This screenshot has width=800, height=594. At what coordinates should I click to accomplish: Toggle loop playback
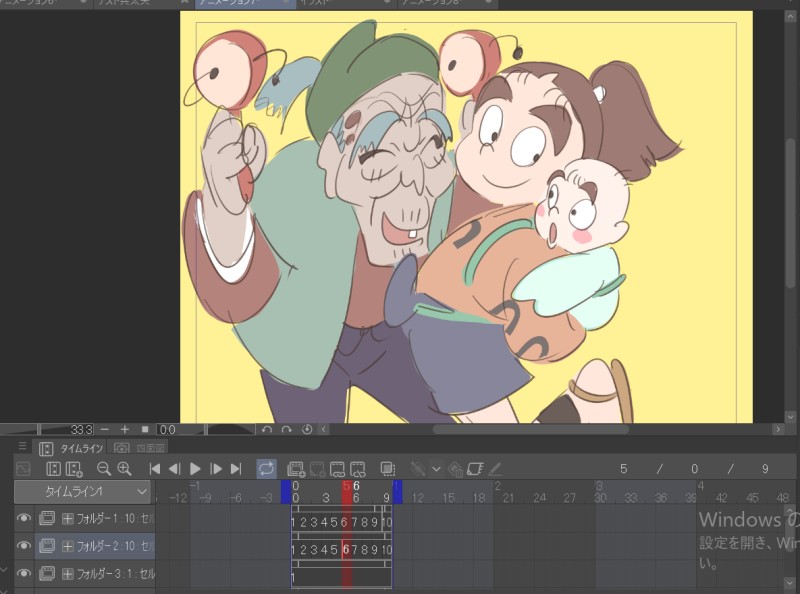point(266,469)
